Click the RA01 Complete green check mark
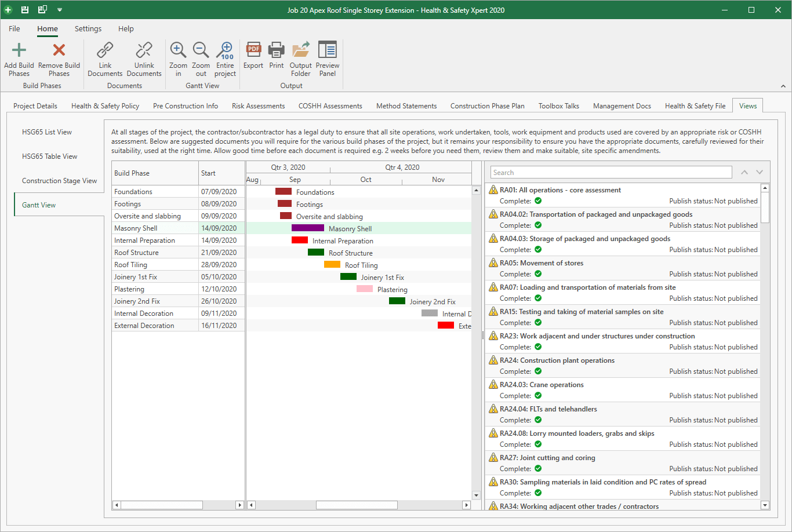Viewport: 792px width, 532px height. click(x=538, y=201)
